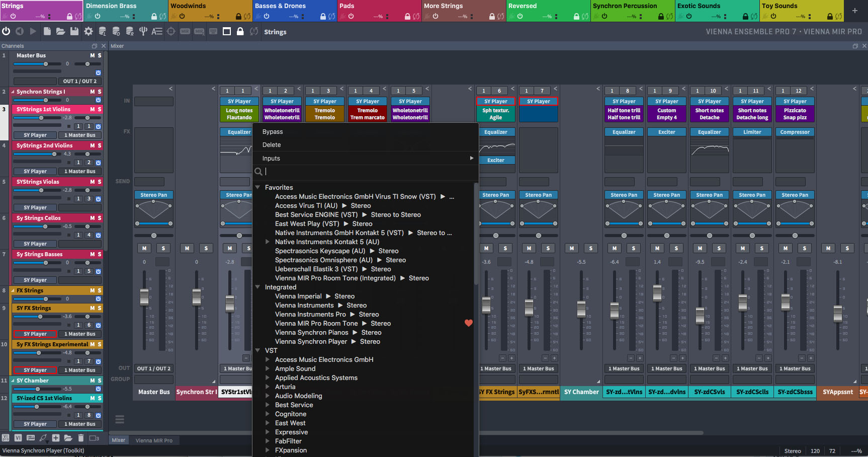This screenshot has width=868, height=457.
Task: Click the heart favorite icon in plugin list
Action: point(469,323)
